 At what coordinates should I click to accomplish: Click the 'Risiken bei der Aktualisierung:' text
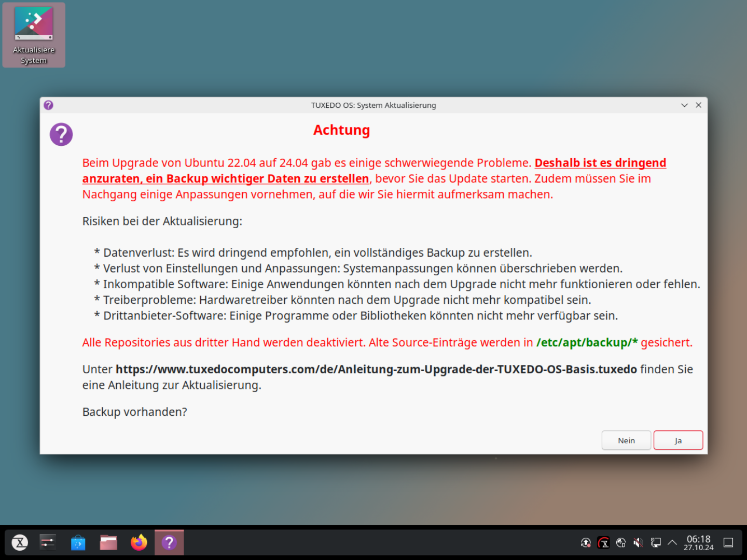coord(162,221)
